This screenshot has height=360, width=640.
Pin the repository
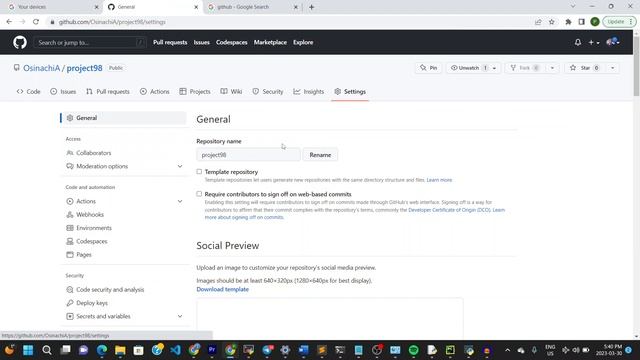429,68
